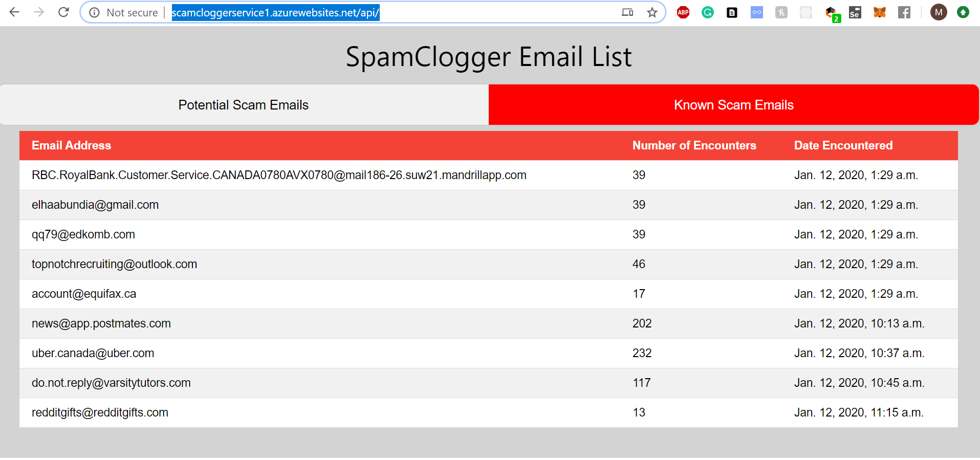Viewport: 980px width, 460px height.
Task: Go forward to the next page
Action: pyautogui.click(x=39, y=12)
